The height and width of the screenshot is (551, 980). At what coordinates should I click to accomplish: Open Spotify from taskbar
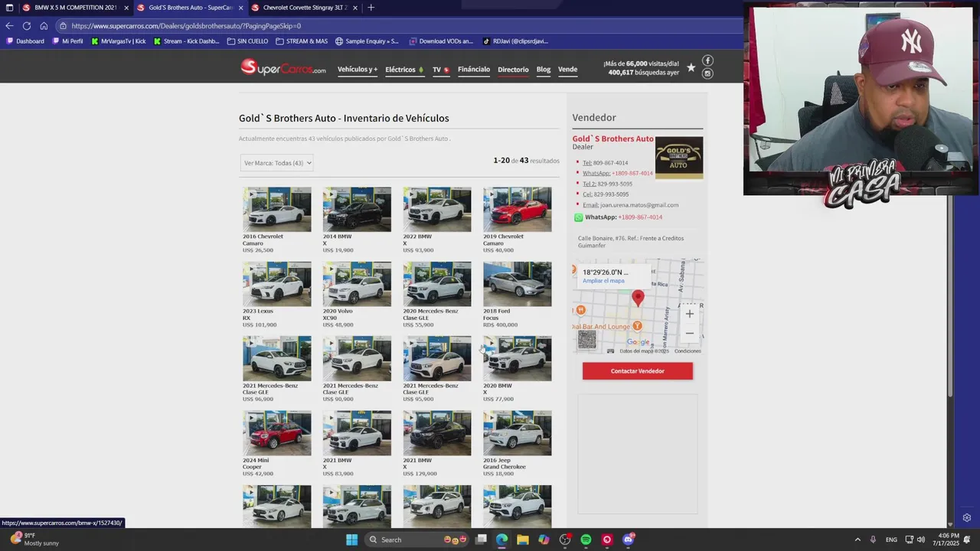(x=586, y=540)
